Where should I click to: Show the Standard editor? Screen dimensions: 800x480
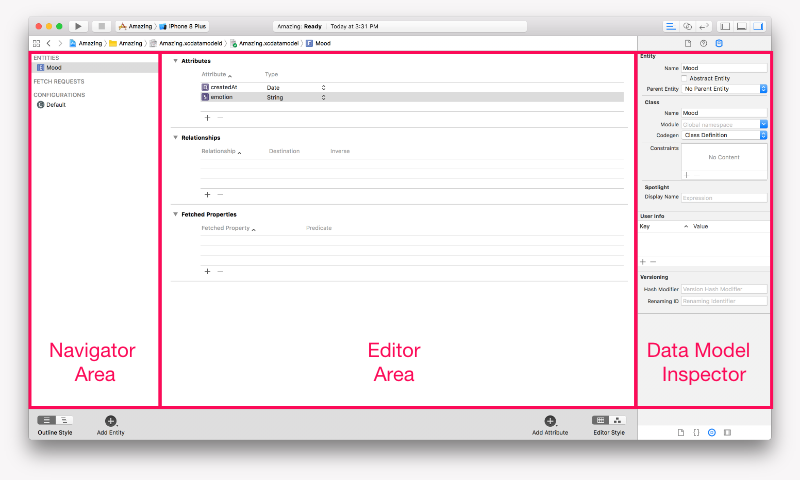point(670,26)
